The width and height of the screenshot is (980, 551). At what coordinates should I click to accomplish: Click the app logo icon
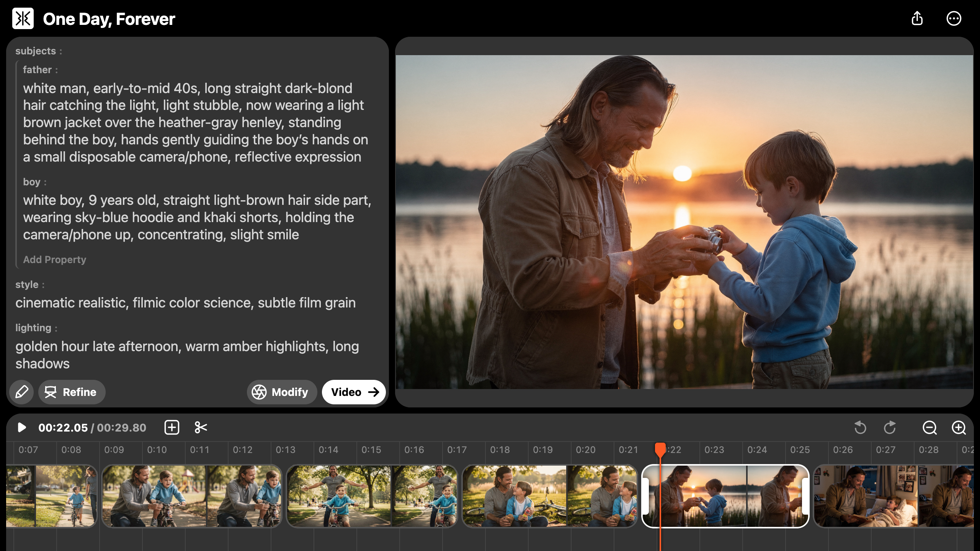[x=23, y=18]
